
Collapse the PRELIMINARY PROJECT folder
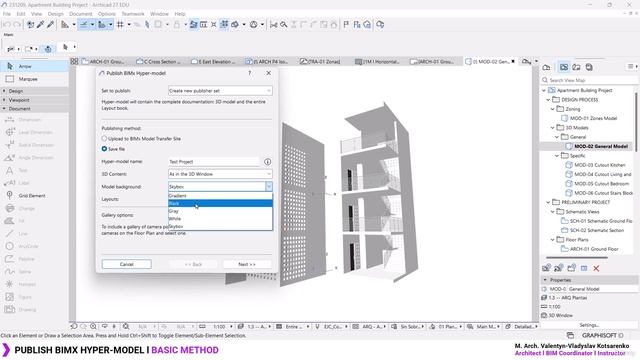548,202
